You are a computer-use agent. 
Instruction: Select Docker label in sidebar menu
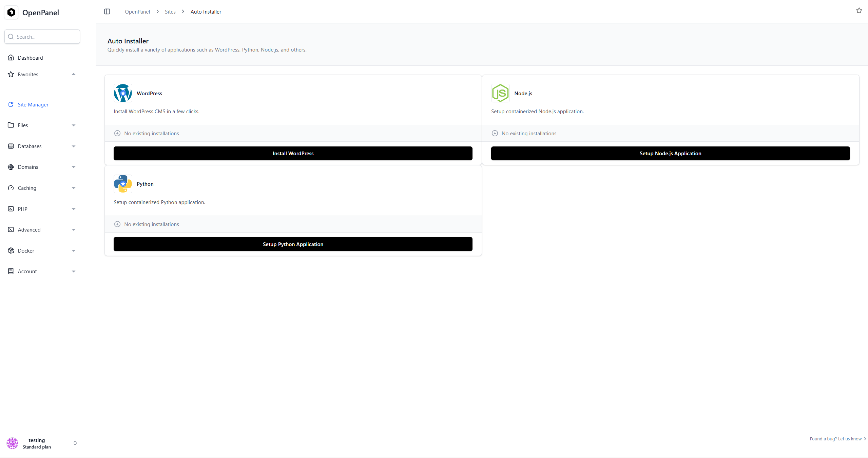point(26,251)
